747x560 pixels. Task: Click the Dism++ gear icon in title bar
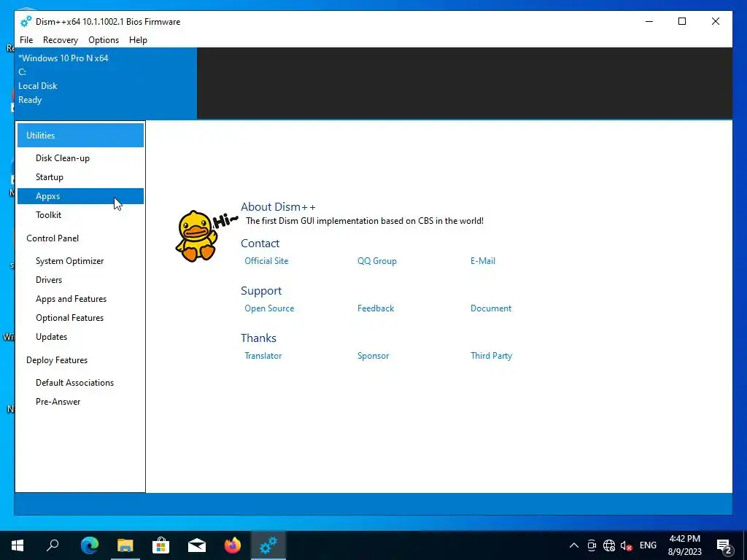[26, 21]
